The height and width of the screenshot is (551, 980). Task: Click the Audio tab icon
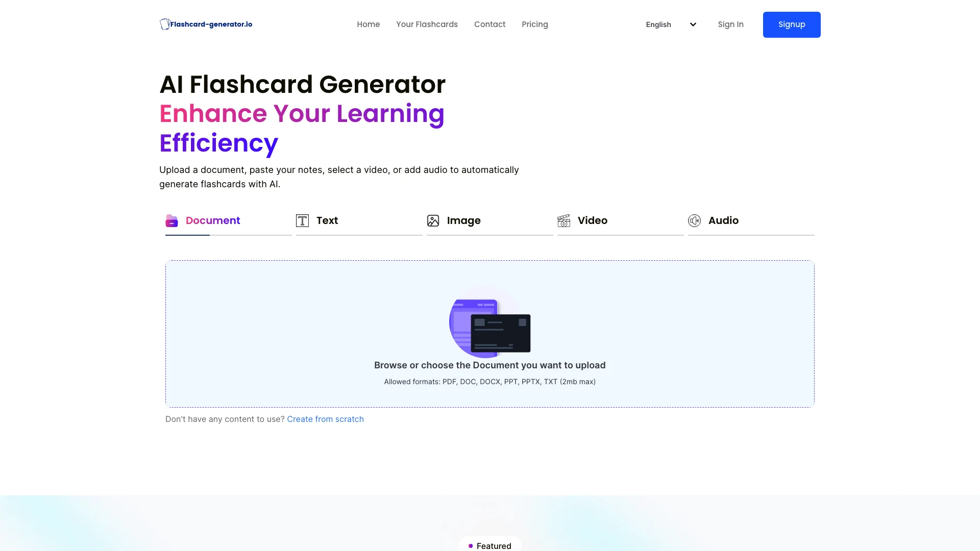click(x=694, y=220)
